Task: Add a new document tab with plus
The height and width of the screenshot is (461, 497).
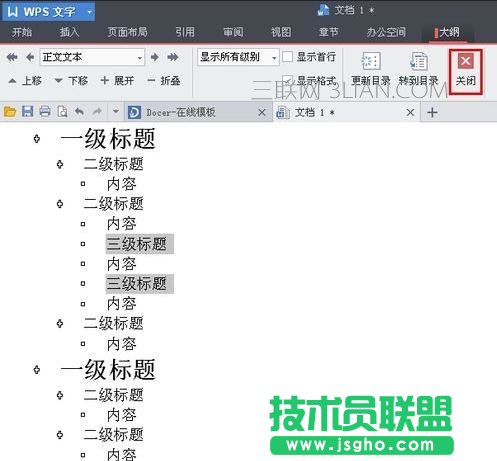Action: (432, 113)
